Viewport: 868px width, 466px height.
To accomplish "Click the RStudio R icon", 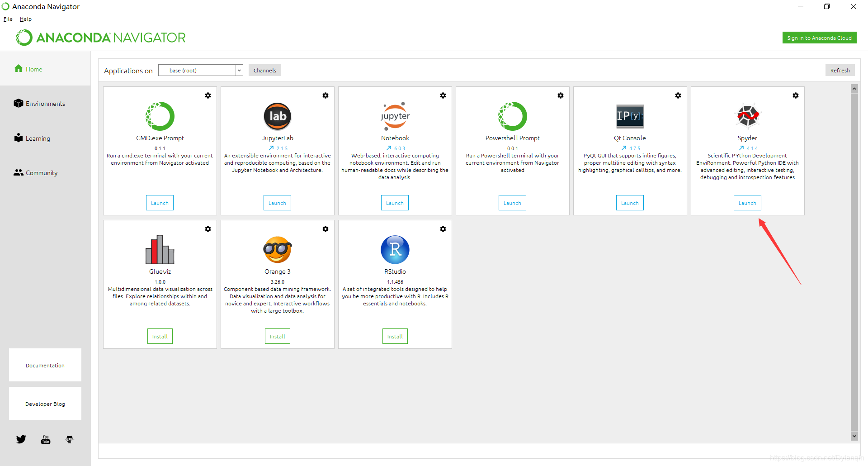I will [x=395, y=250].
